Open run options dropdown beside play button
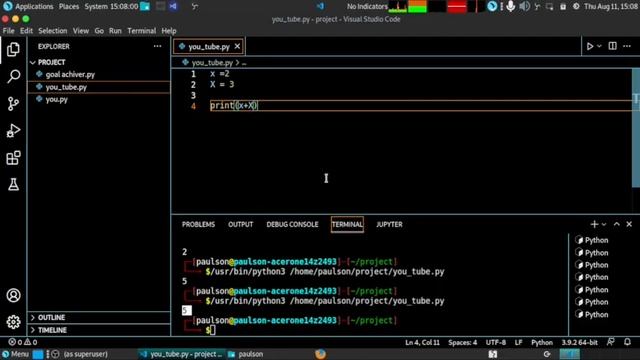The image size is (640, 360). (599, 47)
